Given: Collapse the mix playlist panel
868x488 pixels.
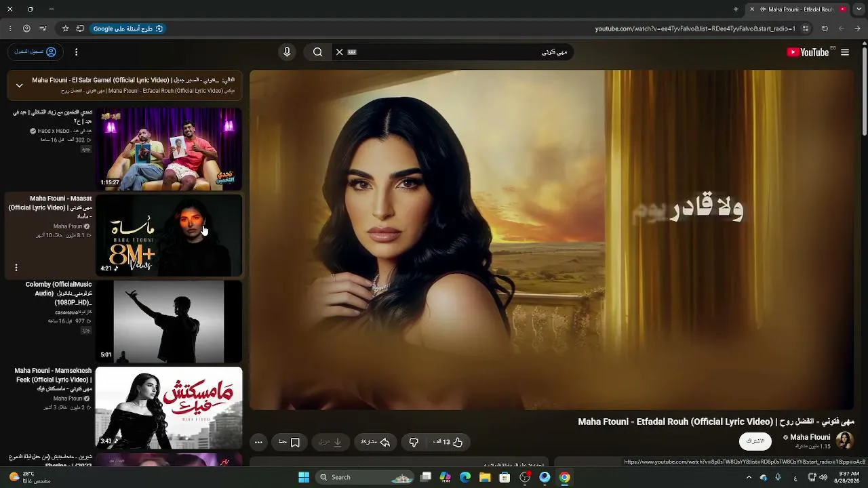Looking at the screenshot, I should click(x=19, y=85).
